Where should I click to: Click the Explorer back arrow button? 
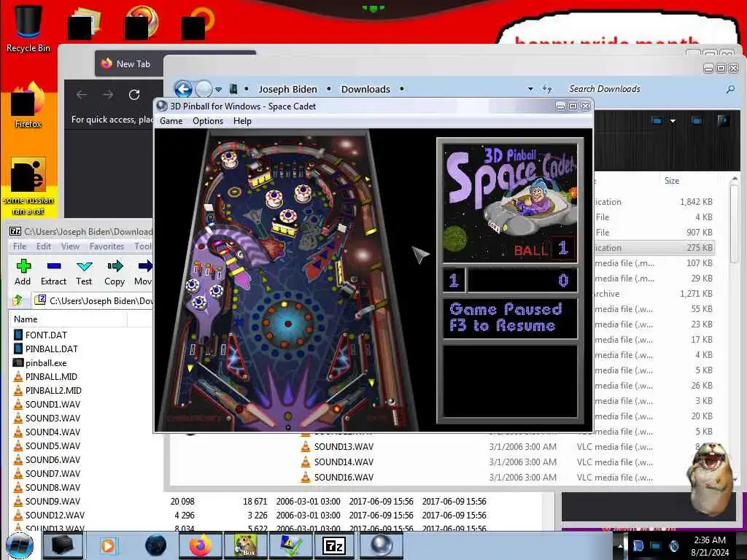click(x=183, y=89)
